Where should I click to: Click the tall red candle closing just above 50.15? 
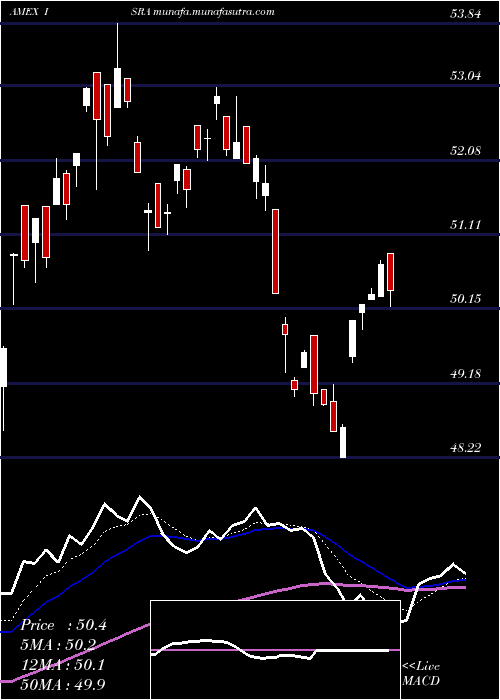click(x=275, y=251)
